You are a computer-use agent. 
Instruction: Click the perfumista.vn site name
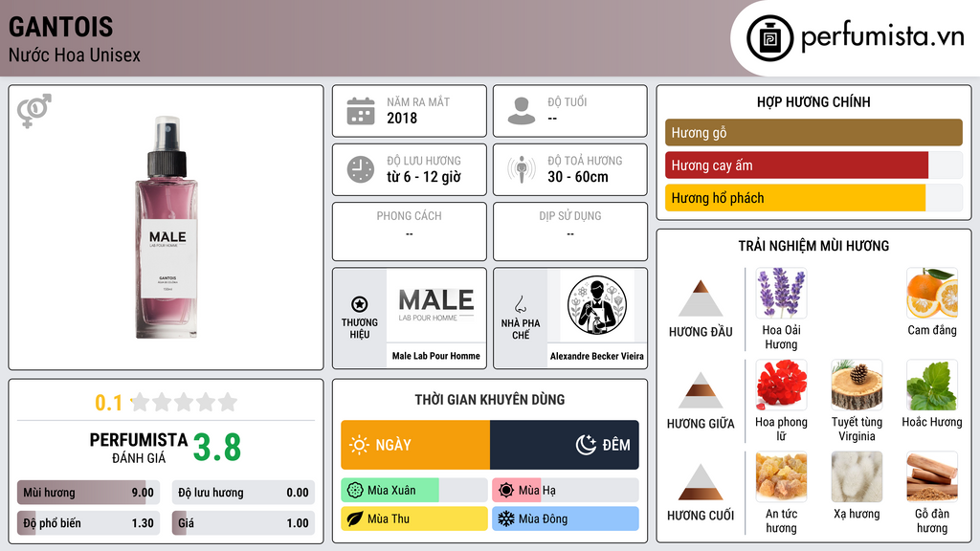tap(882, 37)
